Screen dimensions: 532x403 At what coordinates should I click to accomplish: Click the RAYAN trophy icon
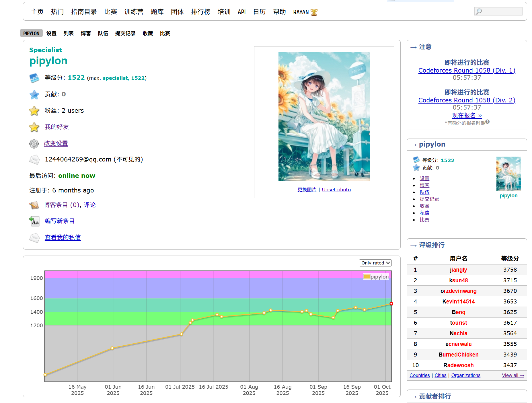point(314,12)
